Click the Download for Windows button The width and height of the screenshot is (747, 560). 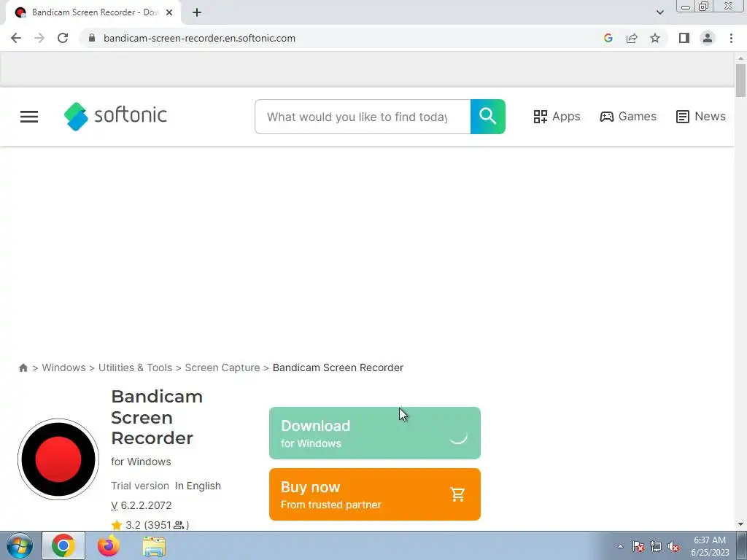pos(375,433)
